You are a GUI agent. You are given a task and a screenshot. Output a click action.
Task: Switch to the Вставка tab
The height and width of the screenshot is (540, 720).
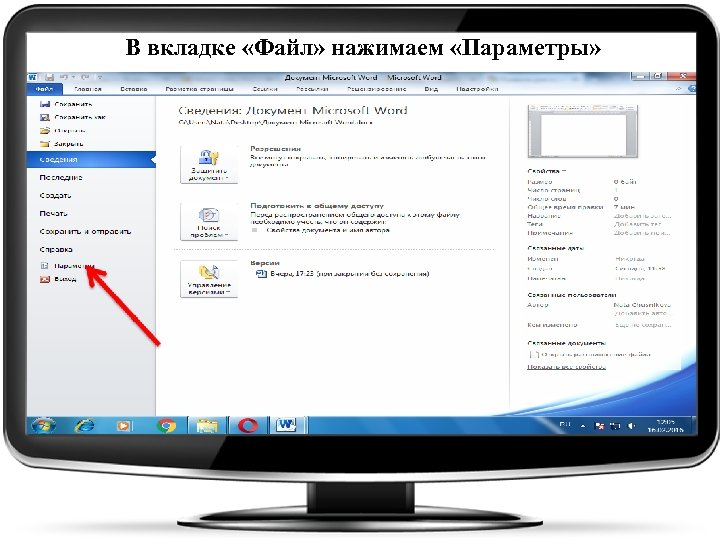coord(134,89)
